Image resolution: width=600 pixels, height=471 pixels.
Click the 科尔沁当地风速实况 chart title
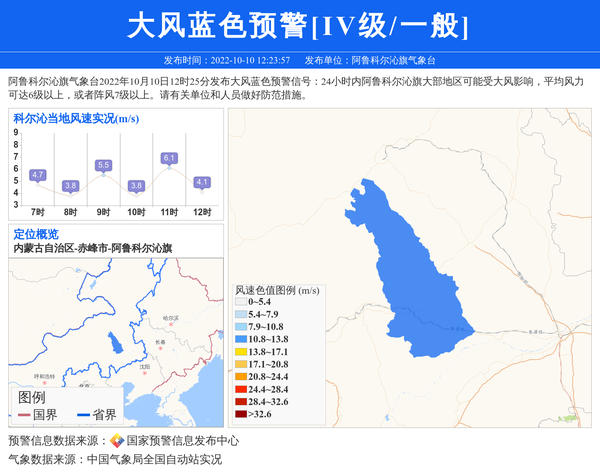tap(76, 119)
